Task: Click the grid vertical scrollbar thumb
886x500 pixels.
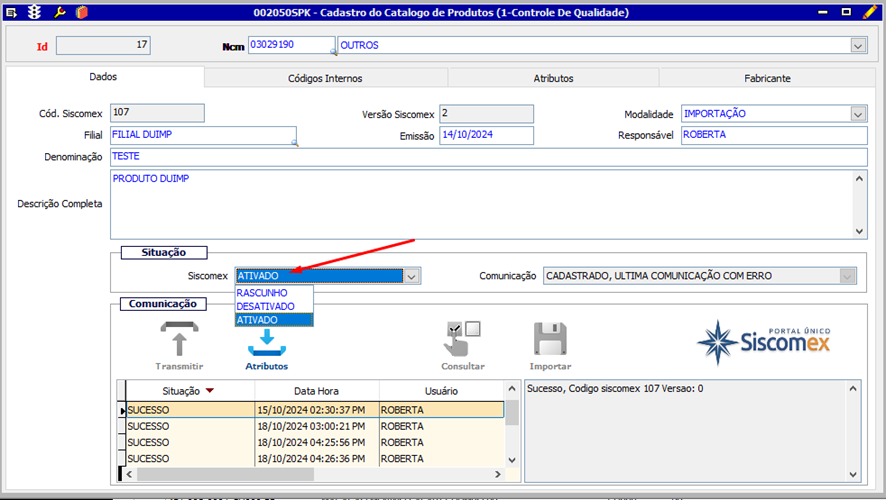Action: 512,412
